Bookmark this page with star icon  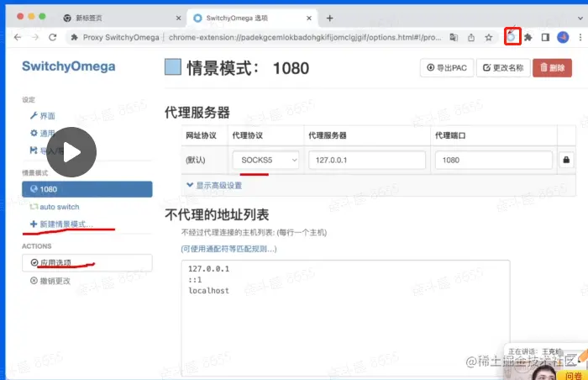click(x=488, y=37)
